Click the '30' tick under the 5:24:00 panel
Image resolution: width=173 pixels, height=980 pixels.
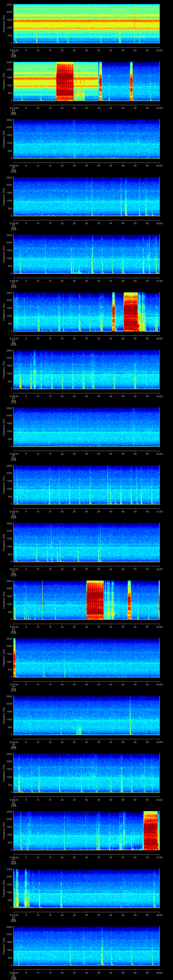[87, 165]
